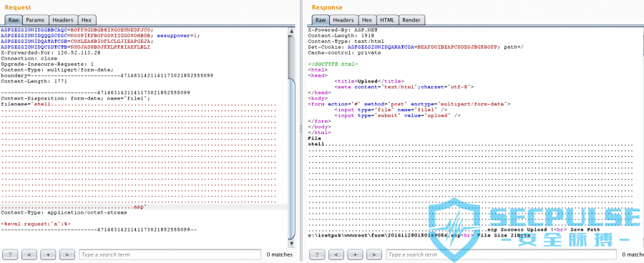Click the 'Content-Type: application/octet-stream' line
644x263 pixels.
64,213
